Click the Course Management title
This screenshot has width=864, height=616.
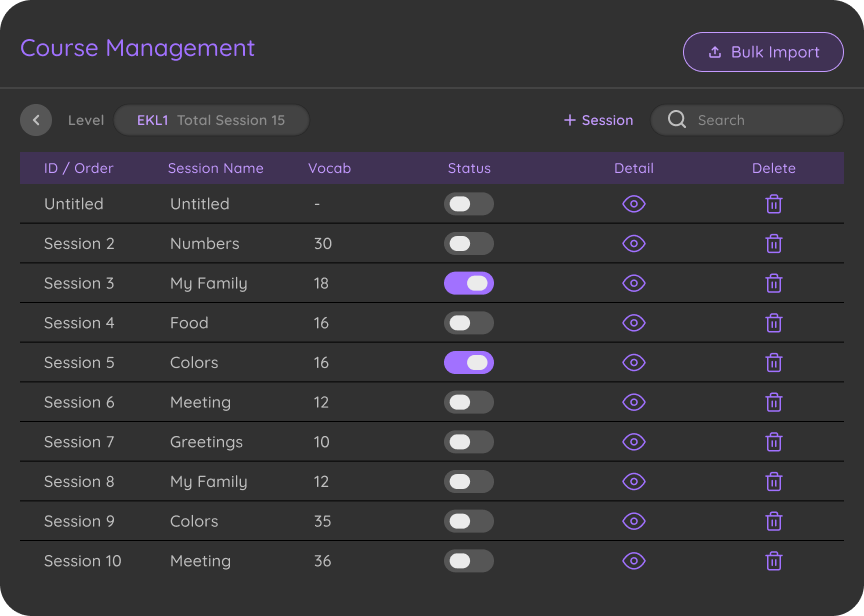(x=137, y=48)
